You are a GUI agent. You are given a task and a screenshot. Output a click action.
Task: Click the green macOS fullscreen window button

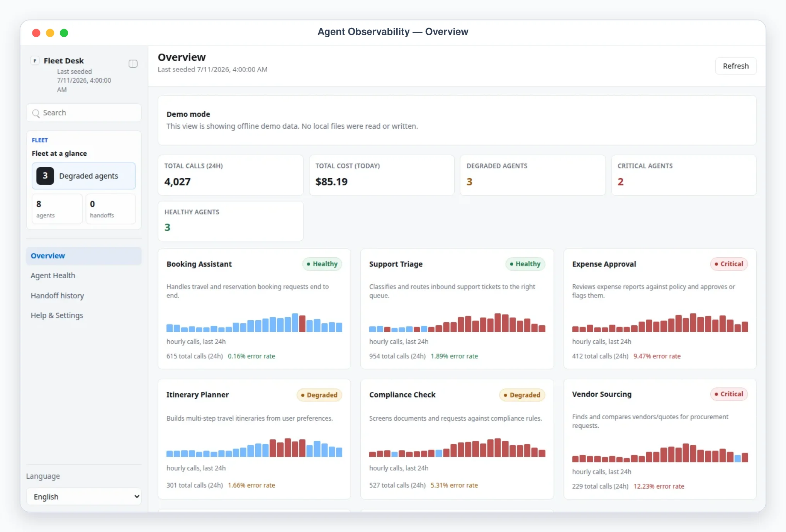64,33
